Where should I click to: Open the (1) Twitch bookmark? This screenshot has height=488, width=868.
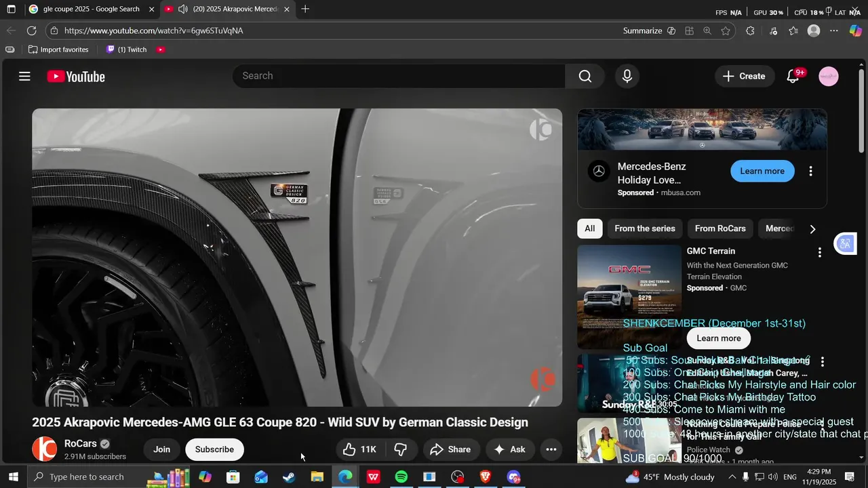(126, 49)
